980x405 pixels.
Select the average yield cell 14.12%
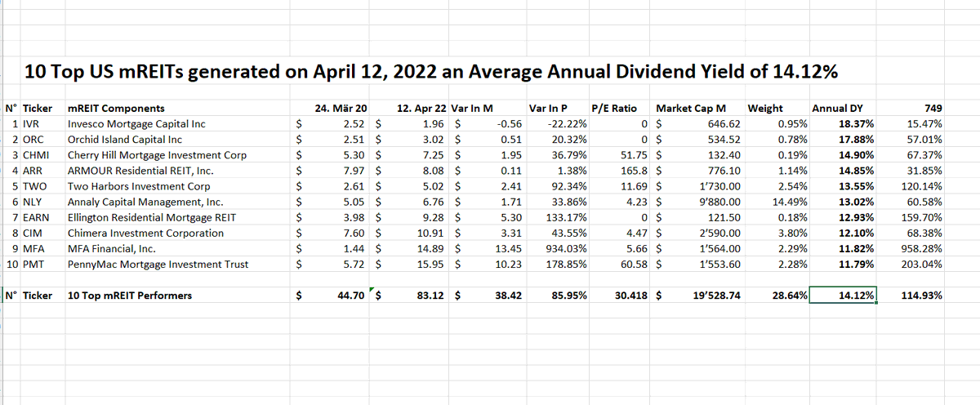point(843,296)
